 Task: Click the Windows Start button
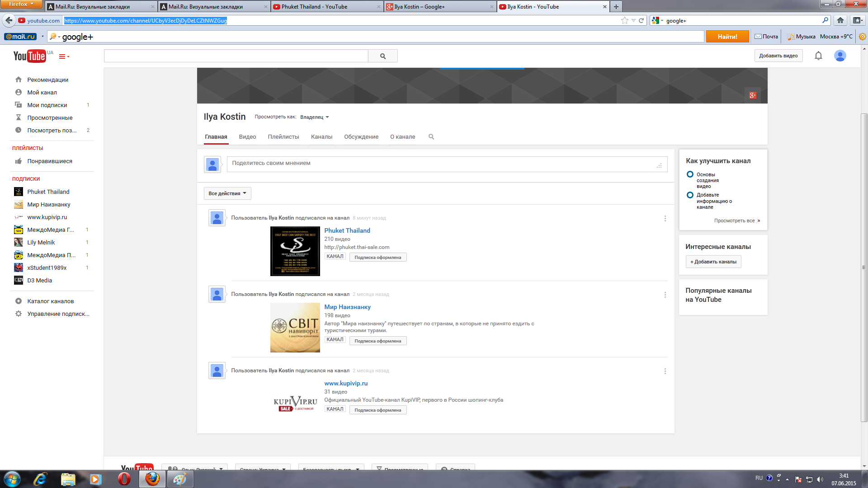coord(12,479)
